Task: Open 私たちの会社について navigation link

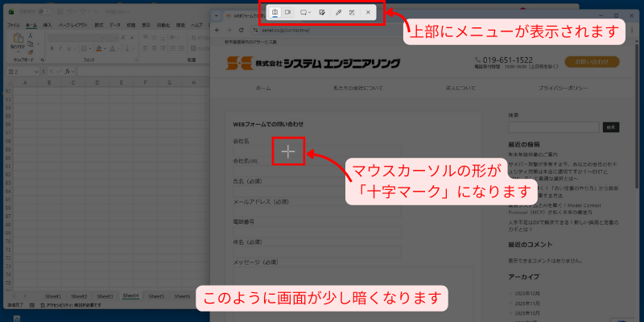Action: click(x=358, y=89)
